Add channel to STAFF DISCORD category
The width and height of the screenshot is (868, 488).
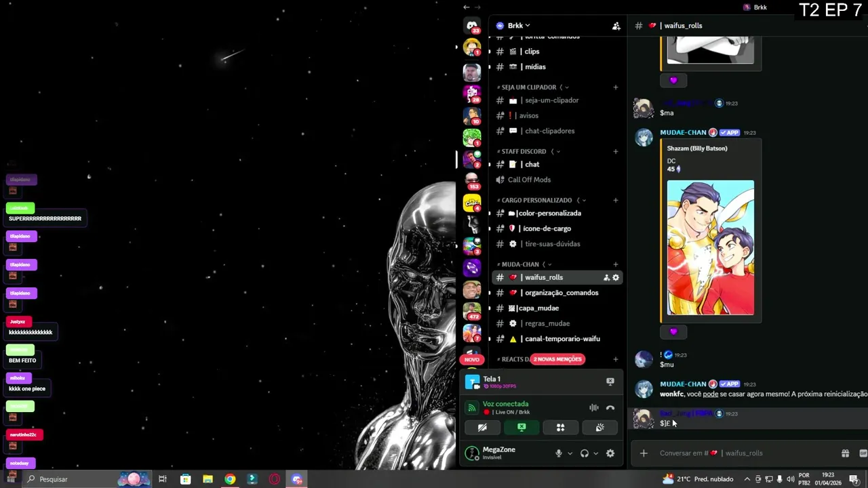616,151
